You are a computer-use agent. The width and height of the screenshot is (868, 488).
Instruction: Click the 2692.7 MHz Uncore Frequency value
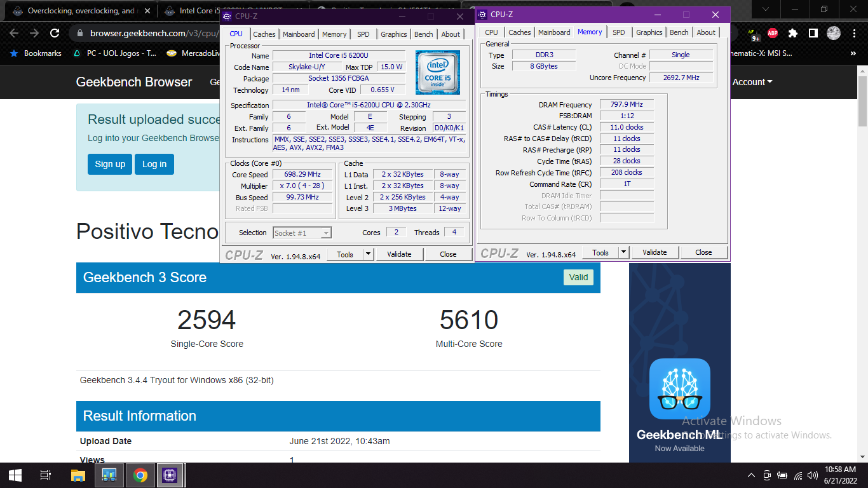(x=681, y=78)
